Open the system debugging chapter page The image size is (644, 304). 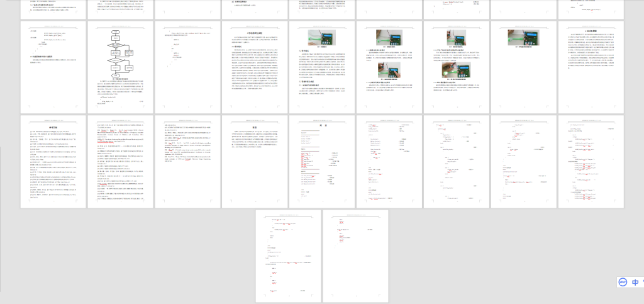coord(255,67)
